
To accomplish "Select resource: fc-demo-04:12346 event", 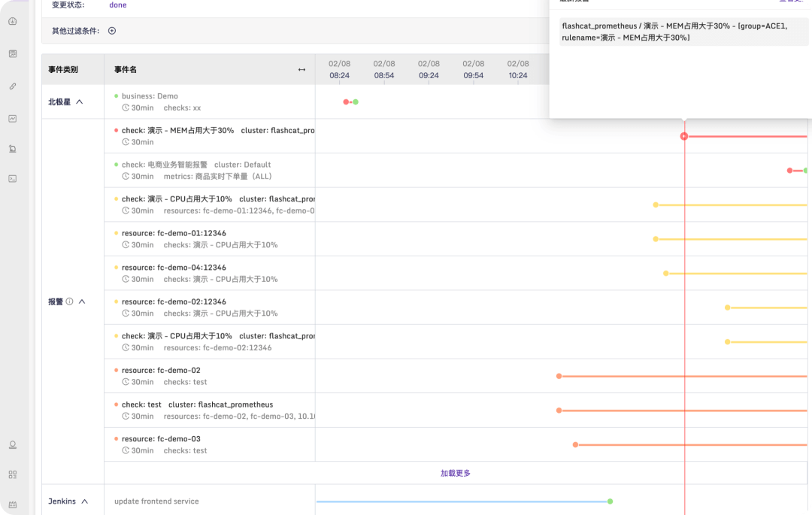I will click(210, 273).
